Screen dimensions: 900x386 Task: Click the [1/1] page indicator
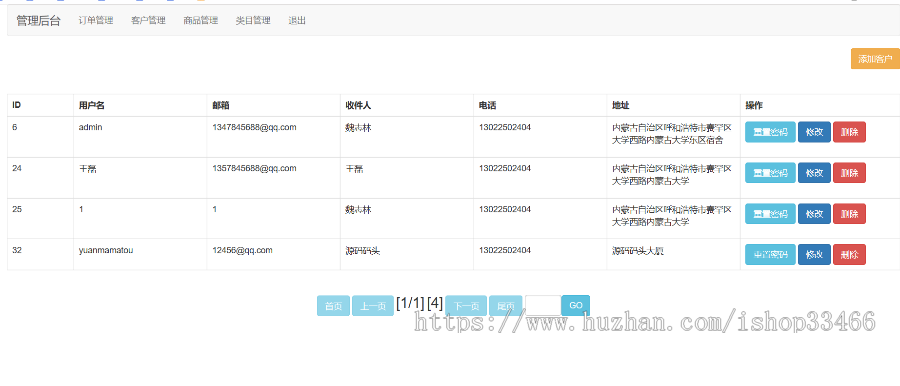pos(410,303)
